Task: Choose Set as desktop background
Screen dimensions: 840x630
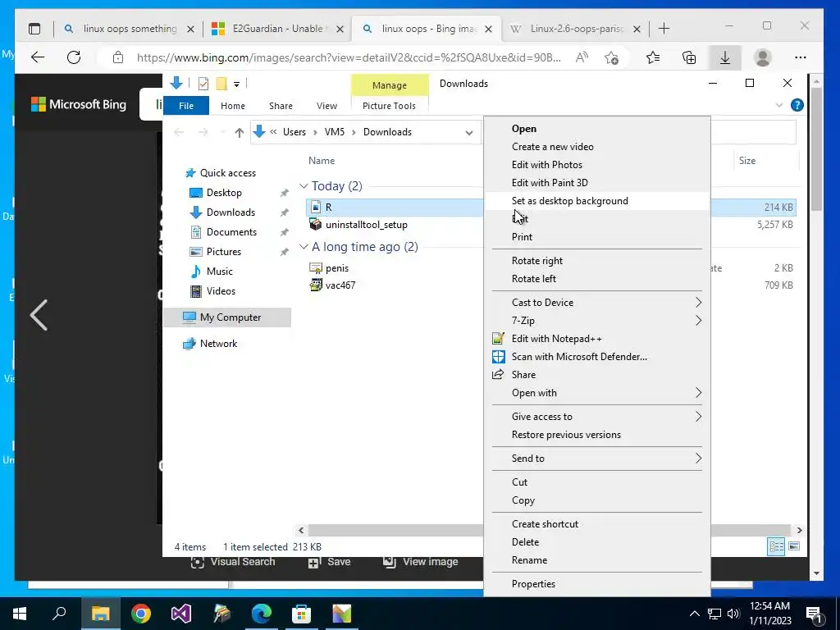Action: pyautogui.click(x=597, y=201)
